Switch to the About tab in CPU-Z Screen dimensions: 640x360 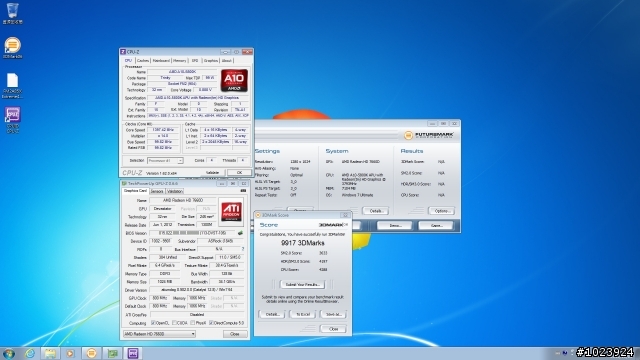tap(227, 60)
